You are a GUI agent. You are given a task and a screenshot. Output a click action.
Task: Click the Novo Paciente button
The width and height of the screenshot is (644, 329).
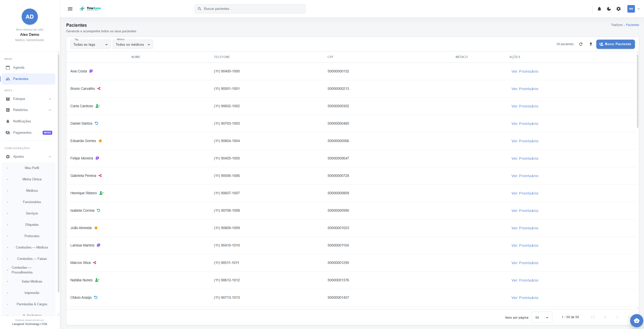(615, 44)
